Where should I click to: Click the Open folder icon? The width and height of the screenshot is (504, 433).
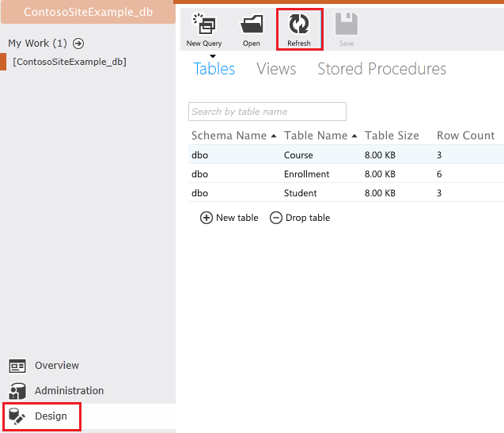point(252,25)
